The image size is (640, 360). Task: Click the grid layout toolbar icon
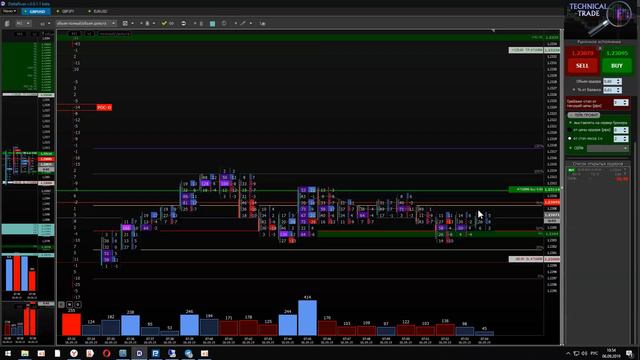[125, 23]
